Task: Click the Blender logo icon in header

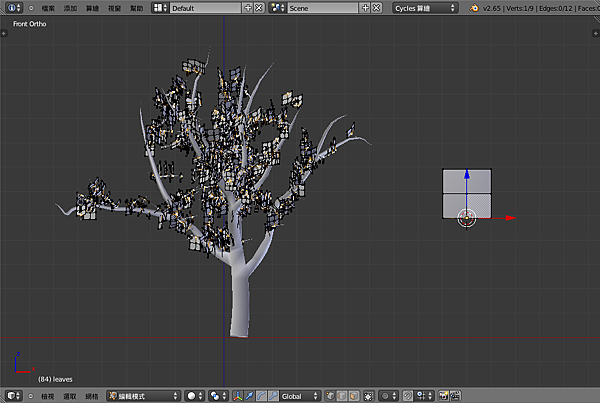Action: (474, 8)
